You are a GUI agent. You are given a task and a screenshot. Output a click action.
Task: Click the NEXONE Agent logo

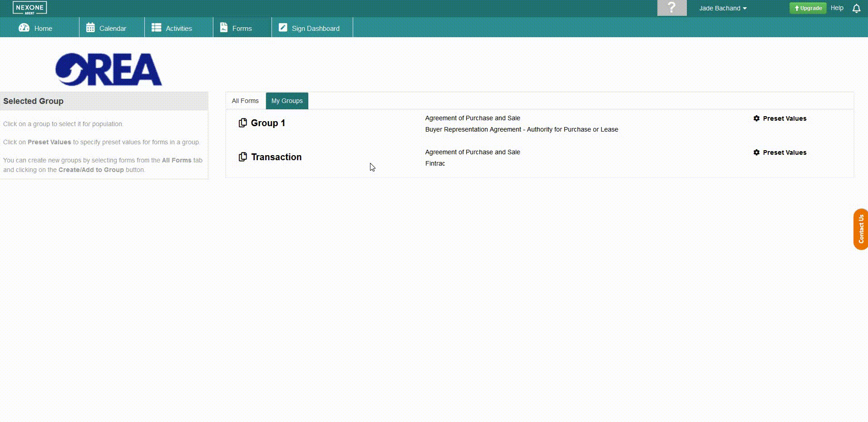(30, 8)
